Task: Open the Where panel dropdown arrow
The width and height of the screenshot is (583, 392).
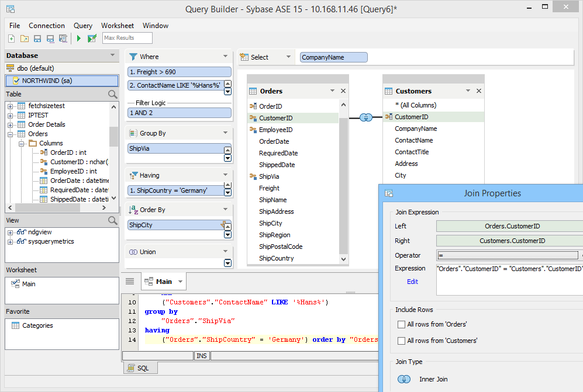Action: pyautogui.click(x=225, y=57)
